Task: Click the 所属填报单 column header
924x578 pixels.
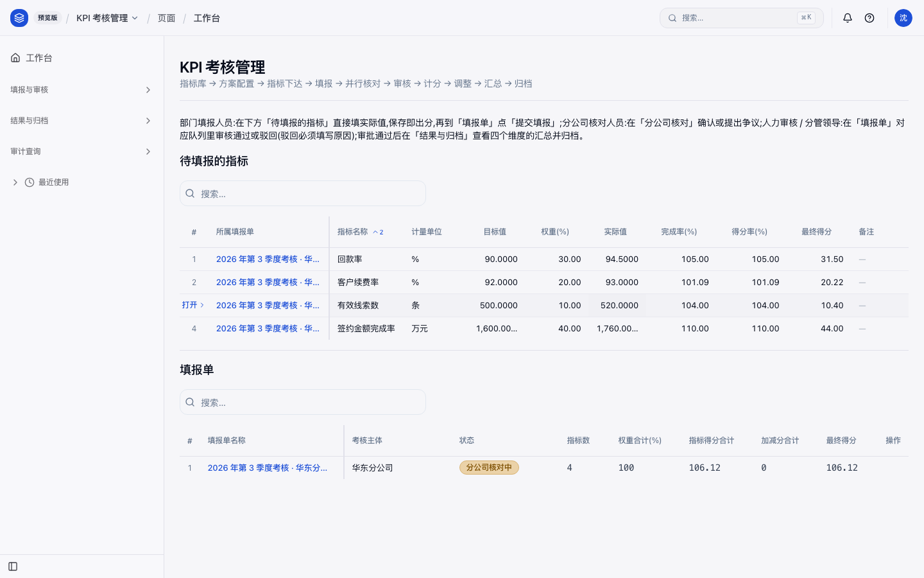Action: tap(235, 232)
